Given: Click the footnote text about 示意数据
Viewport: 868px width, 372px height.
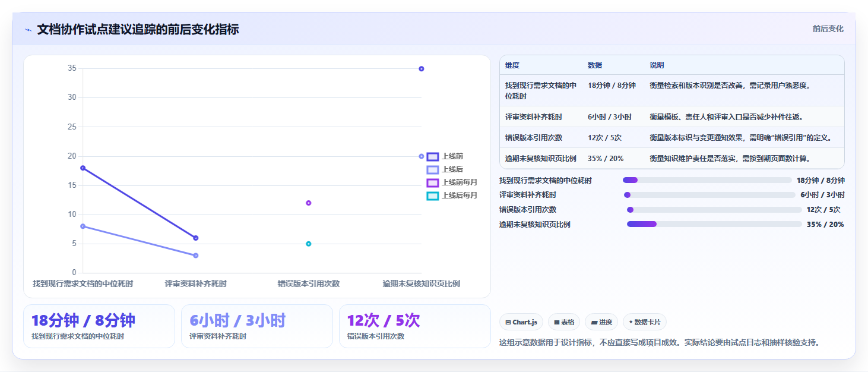Looking at the screenshot, I should click(660, 343).
